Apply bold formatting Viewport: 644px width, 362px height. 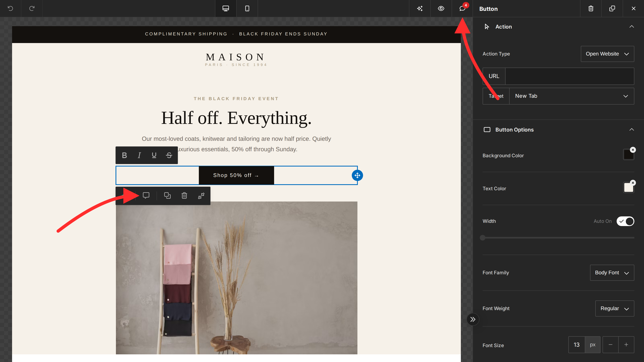coord(124,155)
